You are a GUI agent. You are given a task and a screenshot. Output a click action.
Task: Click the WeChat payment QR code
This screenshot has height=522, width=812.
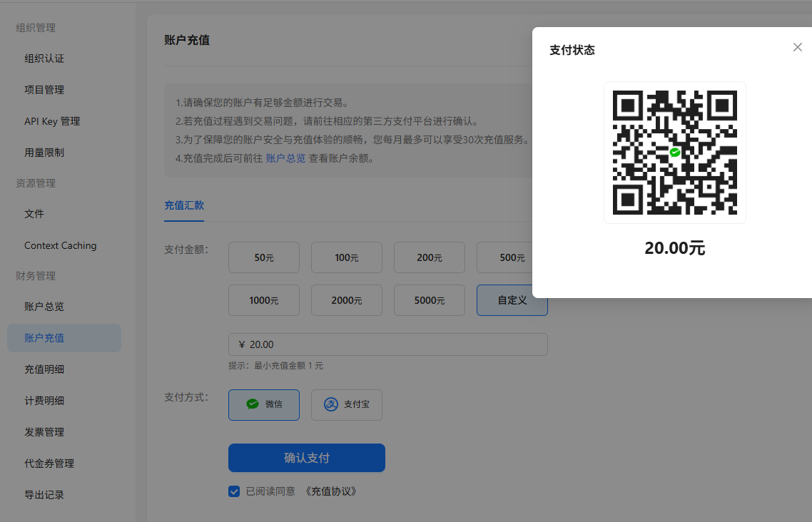[675, 153]
